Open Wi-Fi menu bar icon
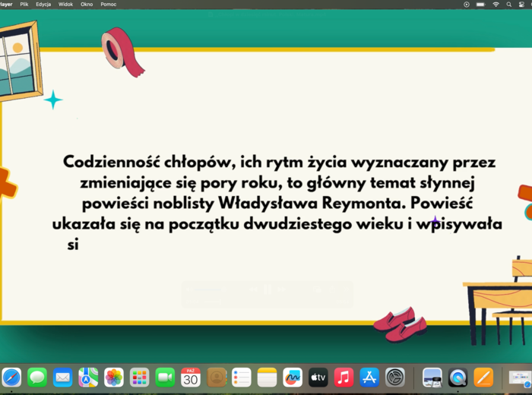The image size is (532, 395). tap(496, 5)
